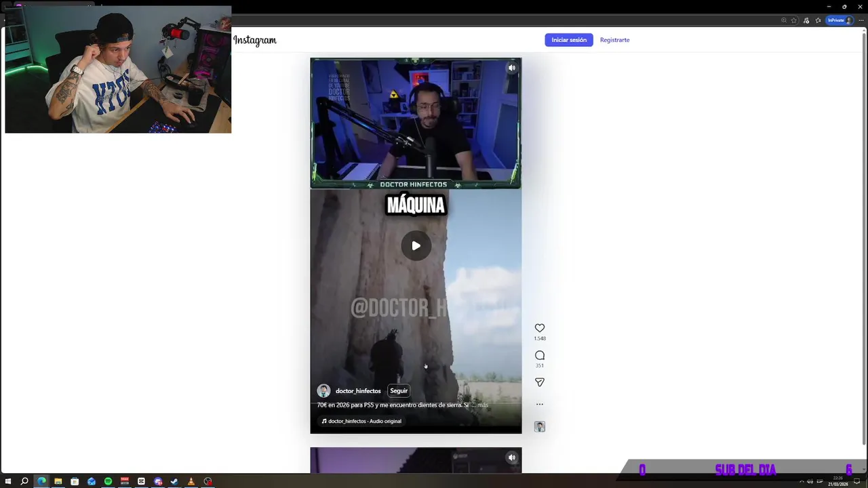Open the Favorites list icon in browser toolbar
868x488 pixels.
818,20
